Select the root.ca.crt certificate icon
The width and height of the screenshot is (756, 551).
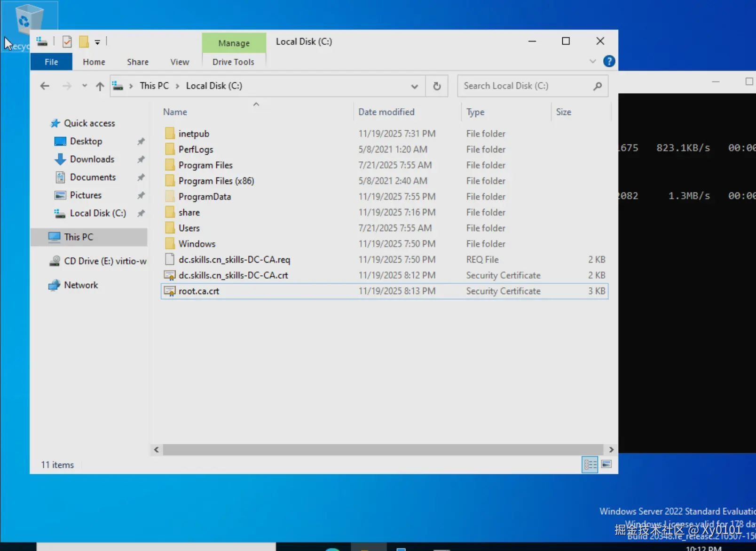tap(170, 291)
